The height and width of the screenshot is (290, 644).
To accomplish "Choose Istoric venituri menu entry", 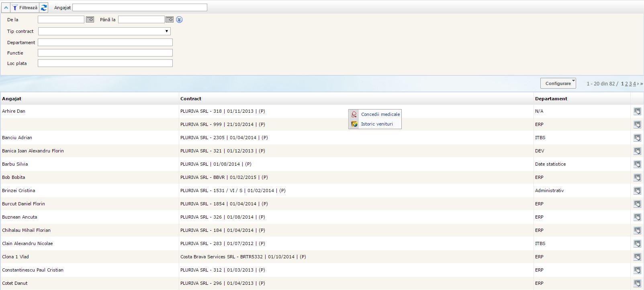I will pyautogui.click(x=376, y=124).
